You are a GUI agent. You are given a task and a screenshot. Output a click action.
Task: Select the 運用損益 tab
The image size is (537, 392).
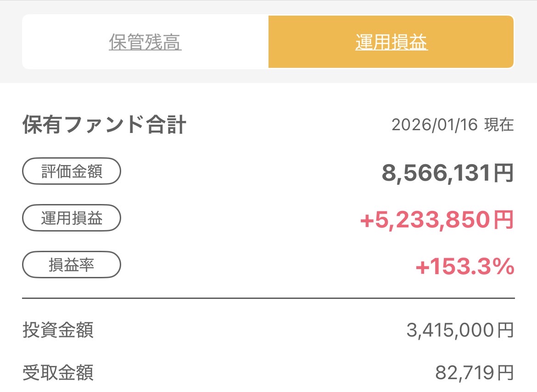(x=391, y=42)
